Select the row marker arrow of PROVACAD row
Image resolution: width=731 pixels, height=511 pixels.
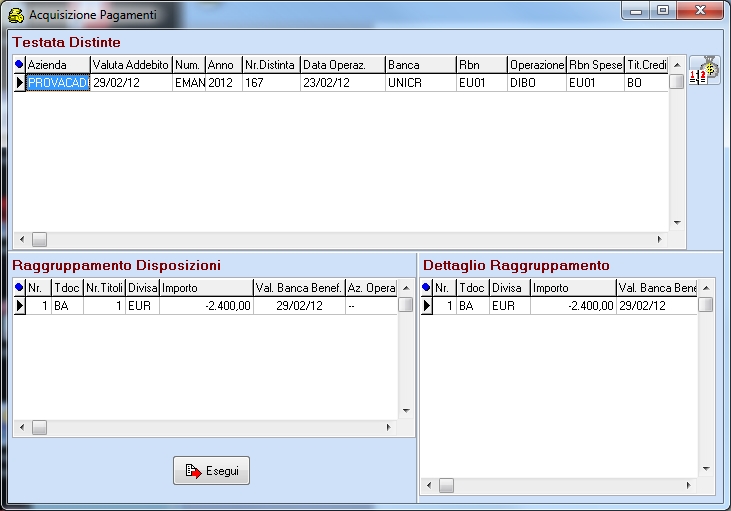[x=20, y=83]
